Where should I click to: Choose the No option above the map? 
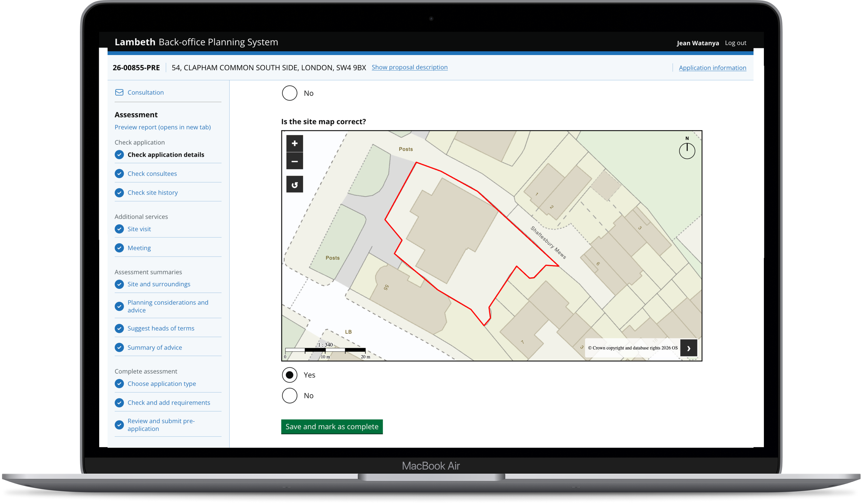[x=289, y=93]
